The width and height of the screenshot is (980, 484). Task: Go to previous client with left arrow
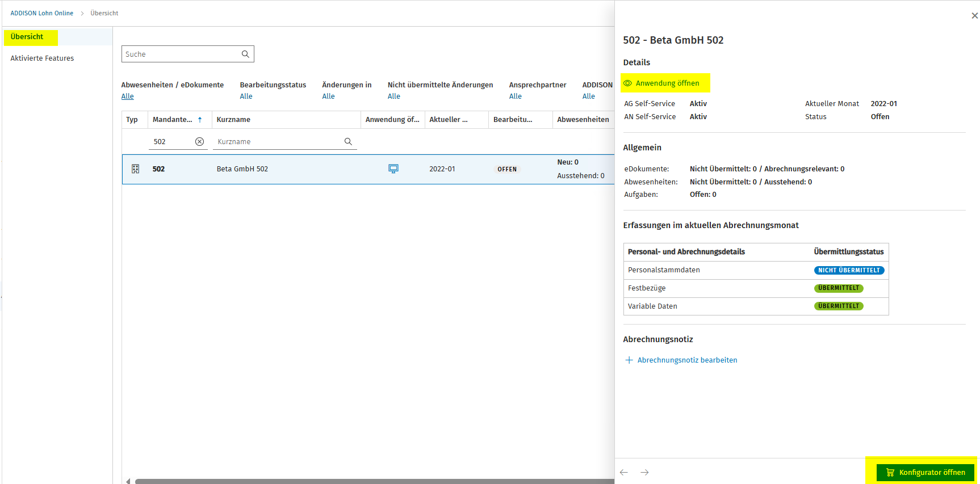(624, 472)
